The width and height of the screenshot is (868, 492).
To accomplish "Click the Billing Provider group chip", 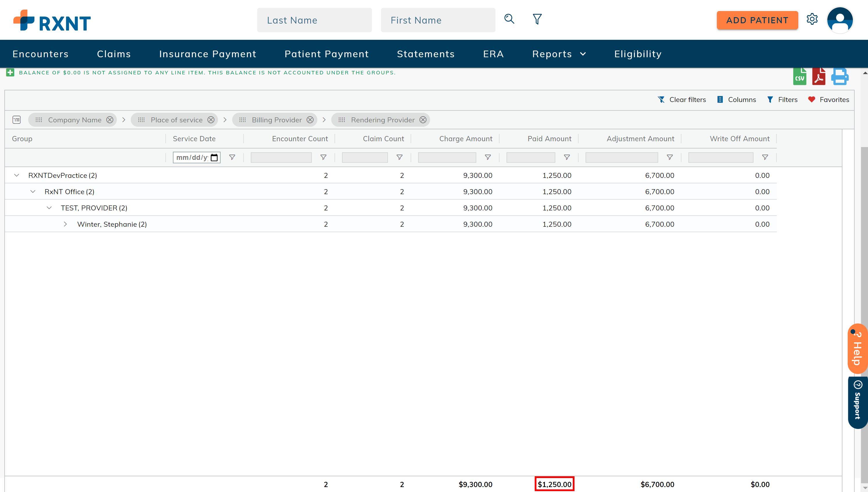I will [274, 120].
